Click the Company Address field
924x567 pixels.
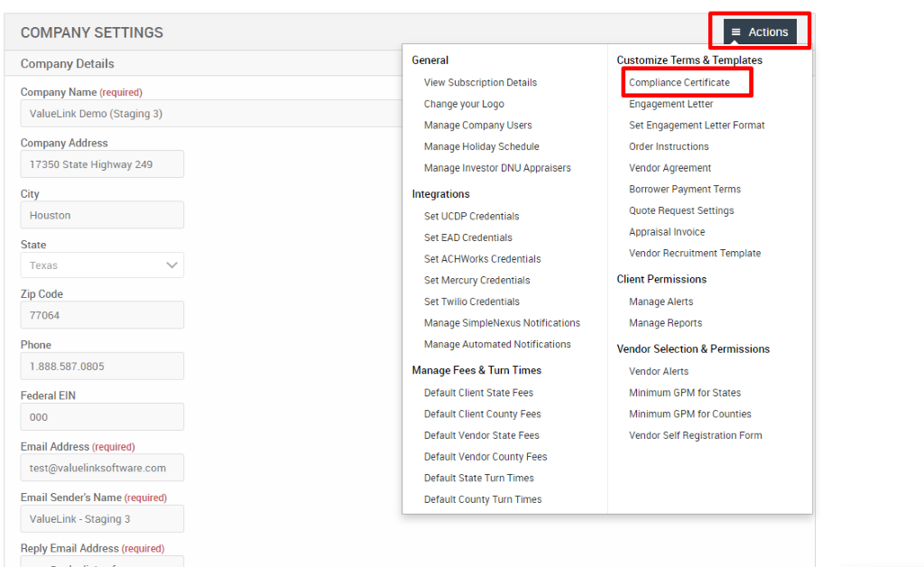coord(102,163)
